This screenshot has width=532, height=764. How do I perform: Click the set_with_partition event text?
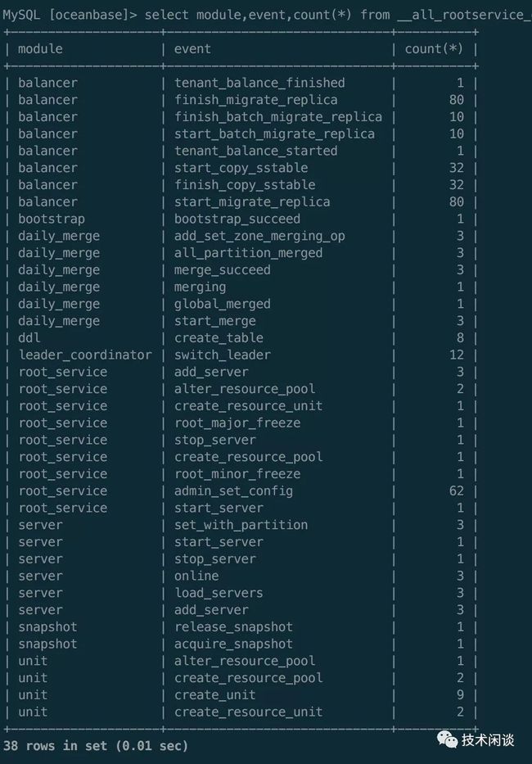click(x=241, y=525)
